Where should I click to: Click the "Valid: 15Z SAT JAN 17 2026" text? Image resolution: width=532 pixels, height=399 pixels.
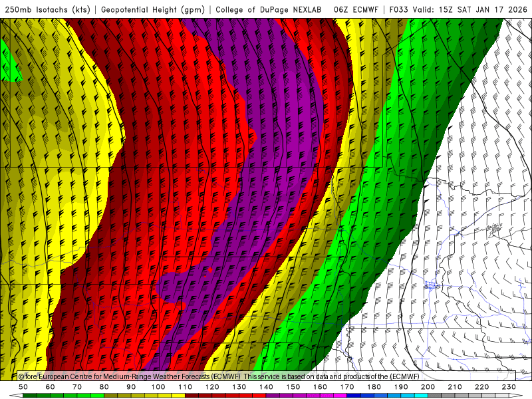click(470, 9)
